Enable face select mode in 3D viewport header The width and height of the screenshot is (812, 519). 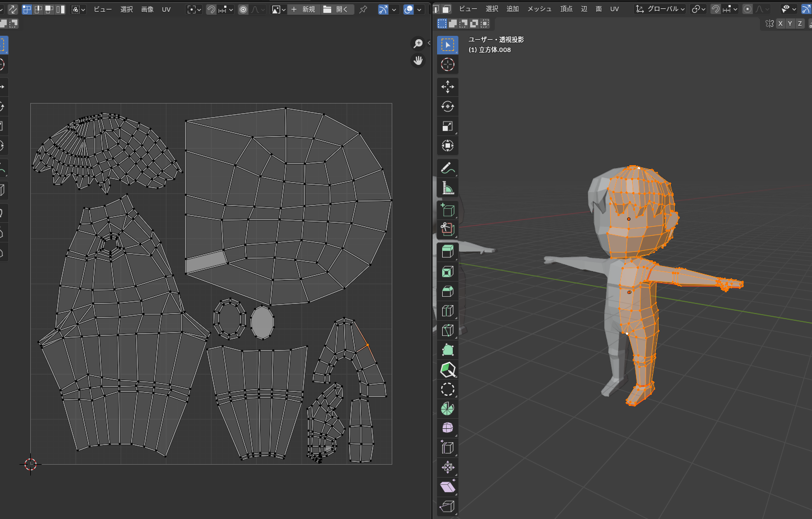click(x=447, y=10)
